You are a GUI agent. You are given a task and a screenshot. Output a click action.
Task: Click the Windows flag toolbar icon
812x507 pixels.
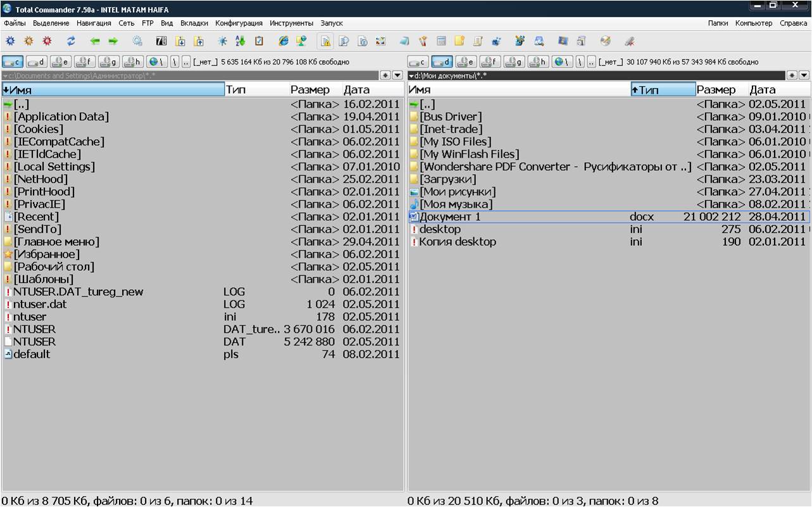563,41
